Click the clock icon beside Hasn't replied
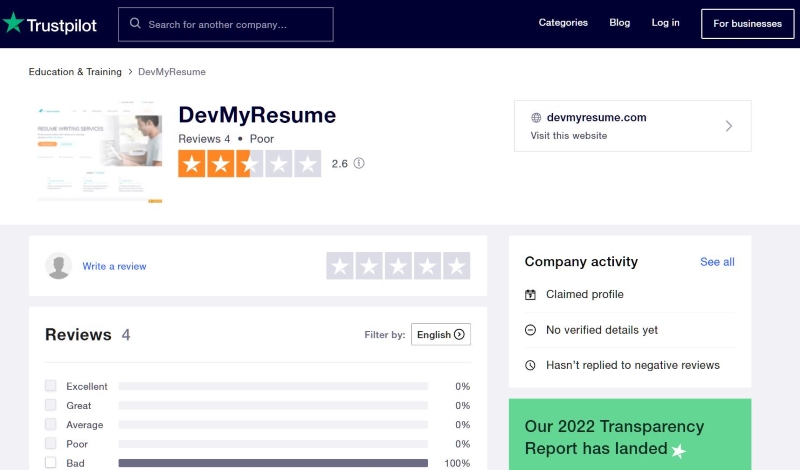Image resolution: width=800 pixels, height=470 pixels. click(x=530, y=365)
